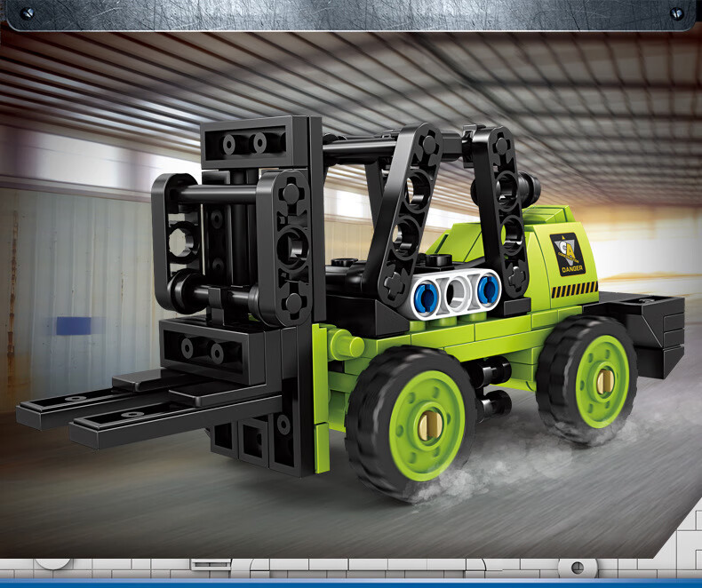Click the forklift's rear green wheel
This screenshot has height=588, width=702.
tap(587, 380)
